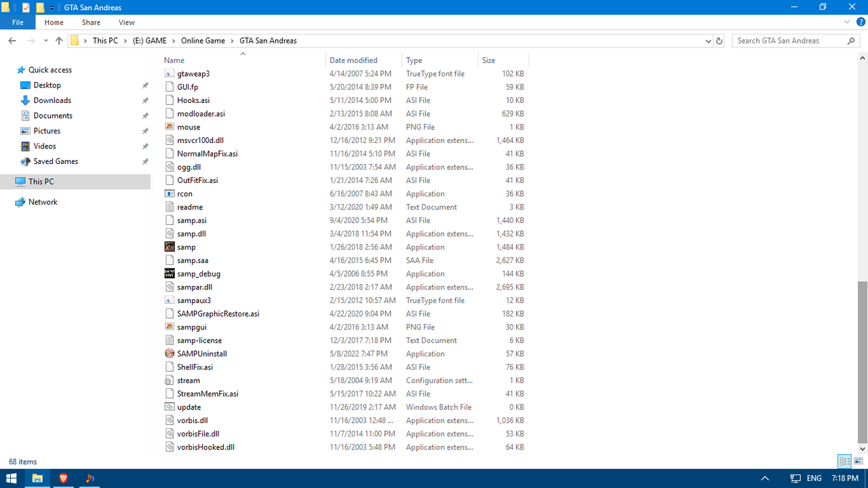Open Saved Games in navigation pane

56,161
